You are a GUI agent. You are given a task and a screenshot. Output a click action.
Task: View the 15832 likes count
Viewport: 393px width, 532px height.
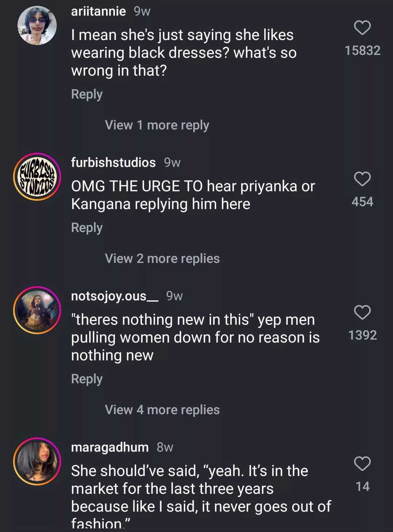tap(362, 51)
